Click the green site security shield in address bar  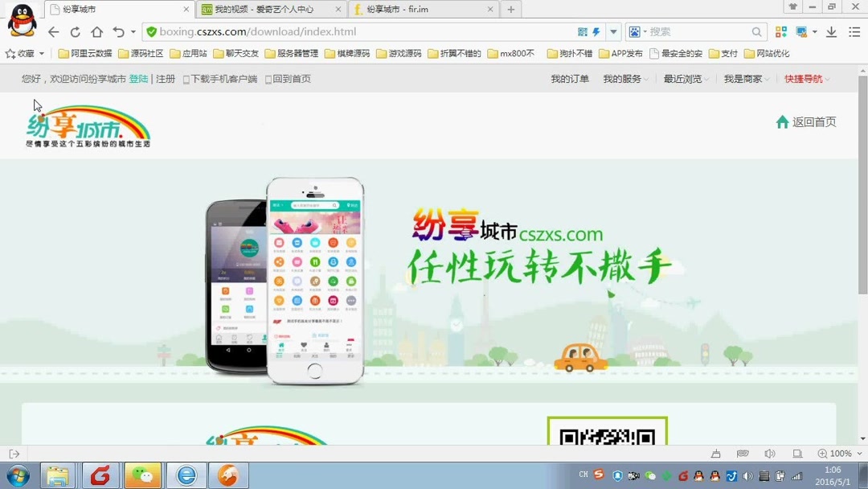(150, 32)
